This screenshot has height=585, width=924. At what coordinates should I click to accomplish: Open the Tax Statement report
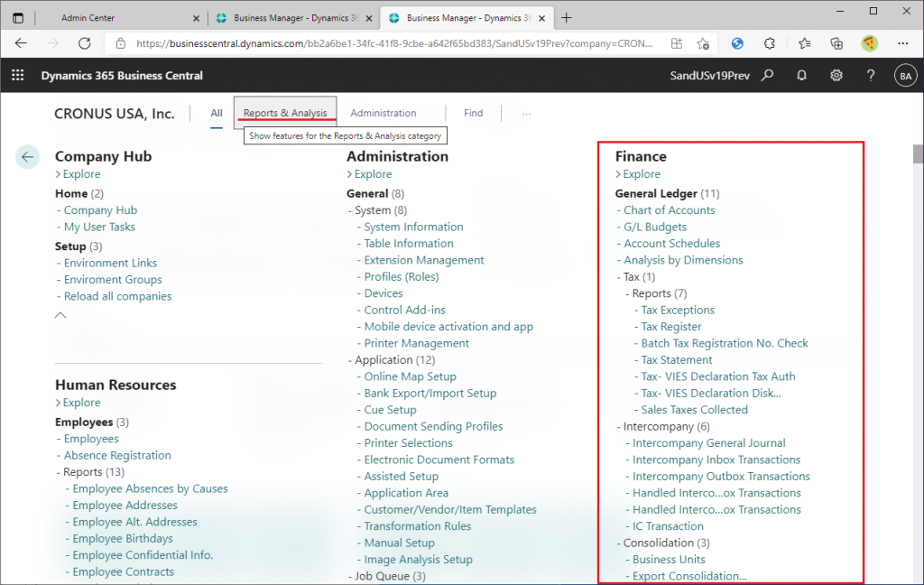point(677,359)
